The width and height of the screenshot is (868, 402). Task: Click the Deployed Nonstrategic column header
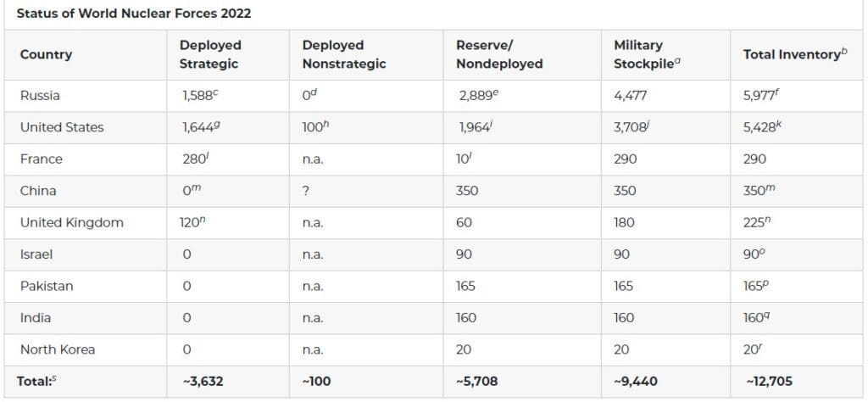pos(343,54)
